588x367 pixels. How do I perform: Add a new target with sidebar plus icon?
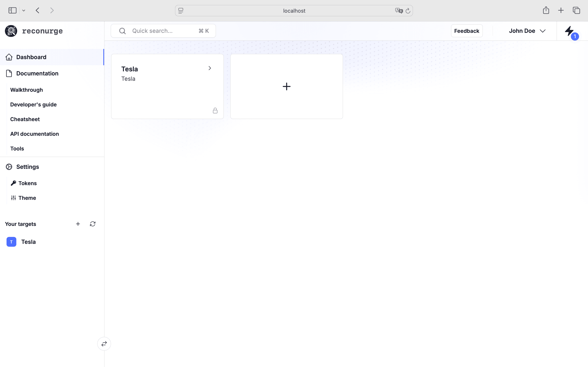coord(78,224)
